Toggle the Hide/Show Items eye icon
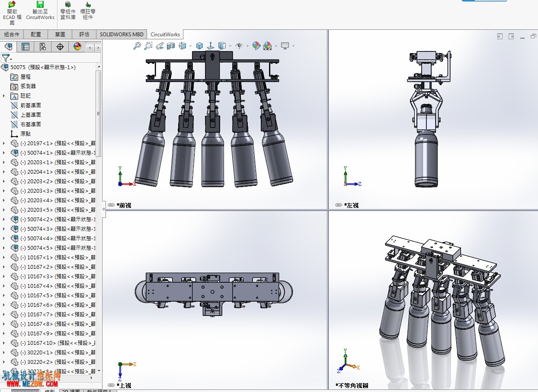This screenshot has height=392, width=538. tap(239, 45)
